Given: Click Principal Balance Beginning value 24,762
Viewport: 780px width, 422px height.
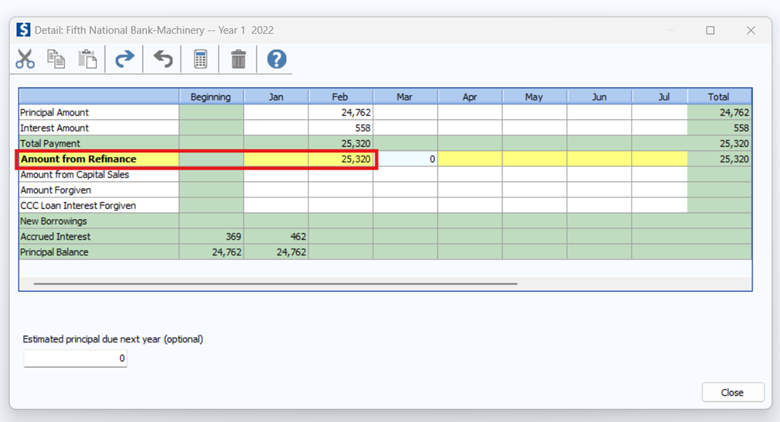Looking at the screenshot, I should click(211, 252).
